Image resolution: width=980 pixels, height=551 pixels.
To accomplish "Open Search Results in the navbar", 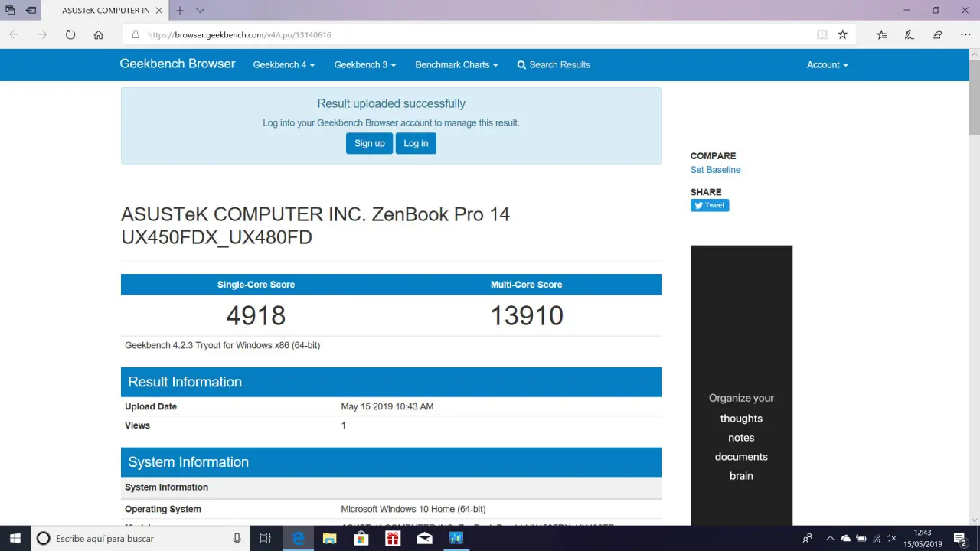I will coord(554,65).
